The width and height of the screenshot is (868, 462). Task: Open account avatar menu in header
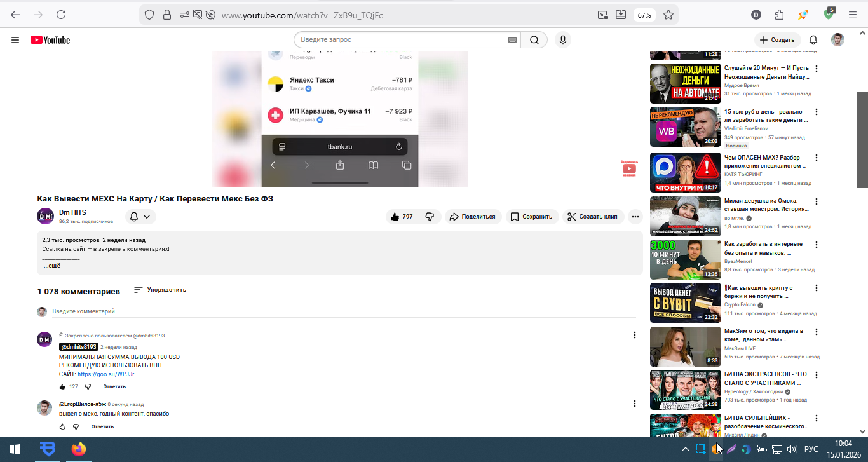838,40
